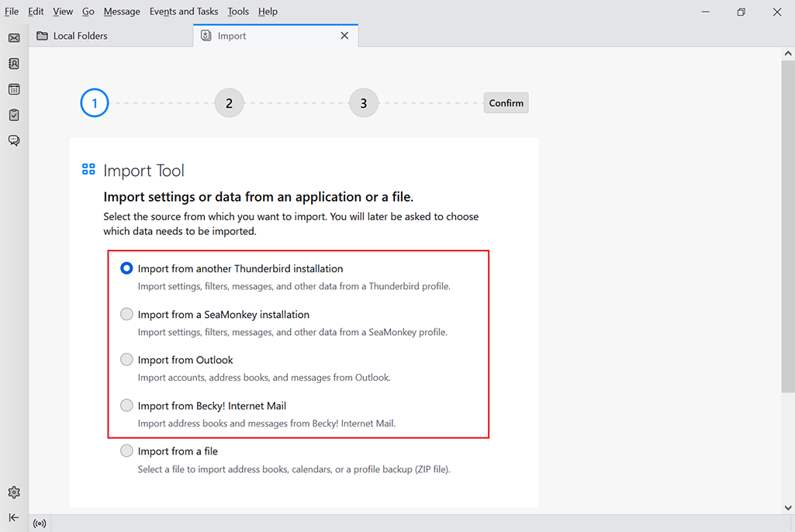
Task: Collapse the spaces toolbar arrow icon
Action: (x=14, y=517)
